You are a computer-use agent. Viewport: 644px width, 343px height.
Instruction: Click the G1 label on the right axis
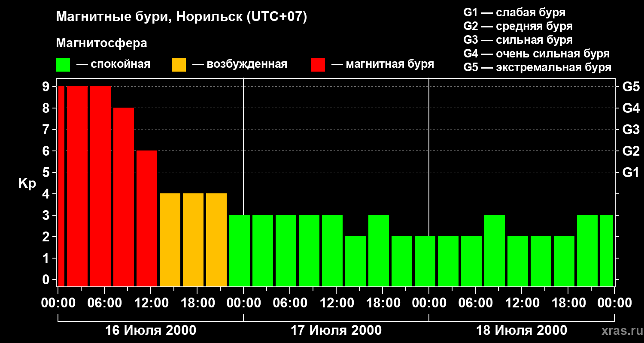point(631,172)
